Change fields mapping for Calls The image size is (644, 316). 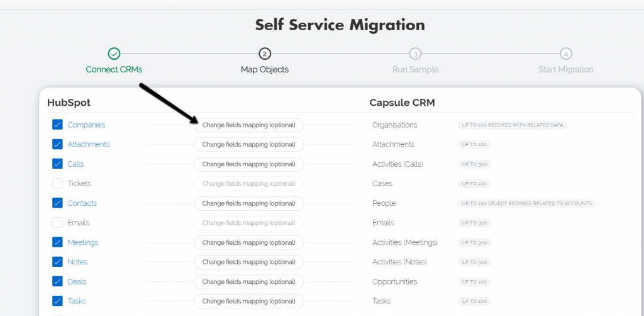pos(248,164)
